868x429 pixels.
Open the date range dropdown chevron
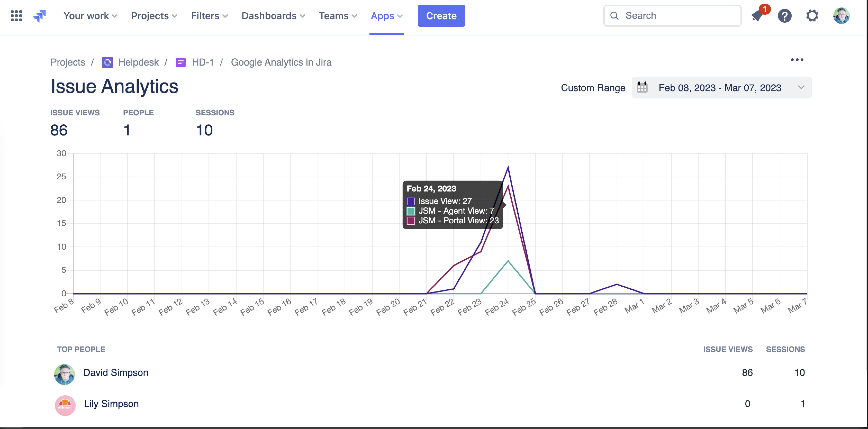click(x=801, y=88)
